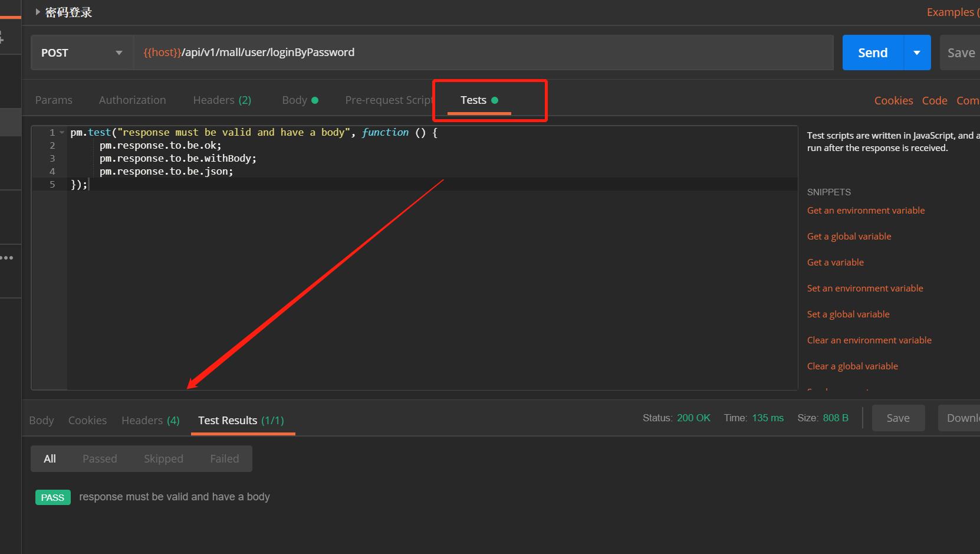The width and height of the screenshot is (980, 554).
Task: Insert 'Set a global variable' snippet
Action: (848, 314)
